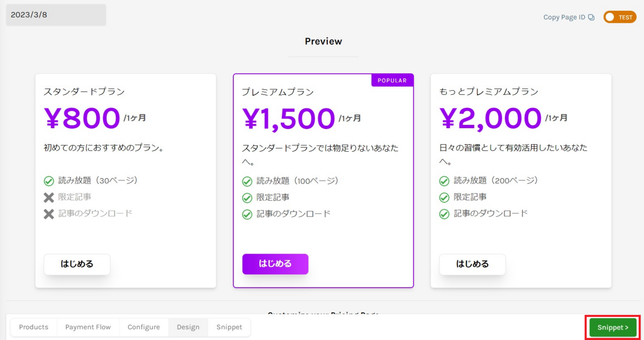
Task: Click the purple はじめる button on プレミアムプラン
Action: (x=275, y=264)
